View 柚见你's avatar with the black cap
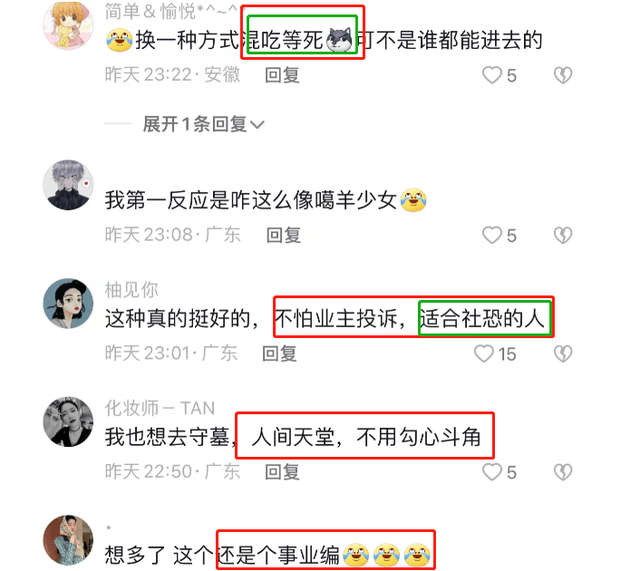 tap(68, 303)
